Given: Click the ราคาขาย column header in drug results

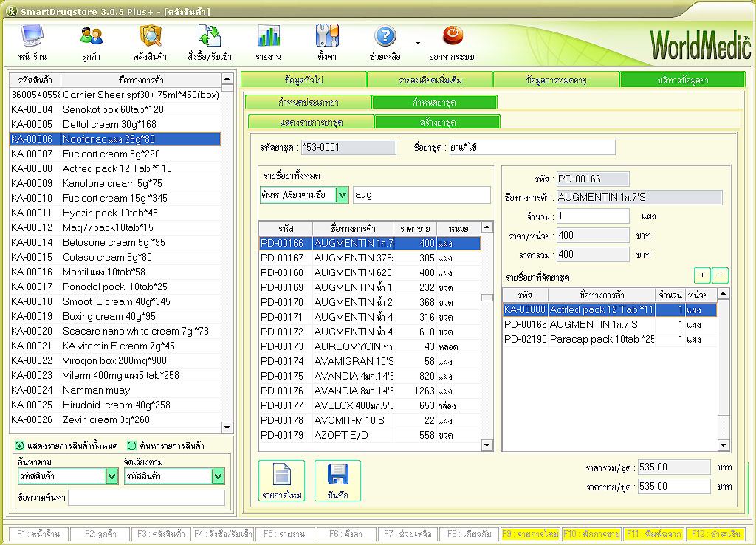Looking at the screenshot, I should coord(415,228).
